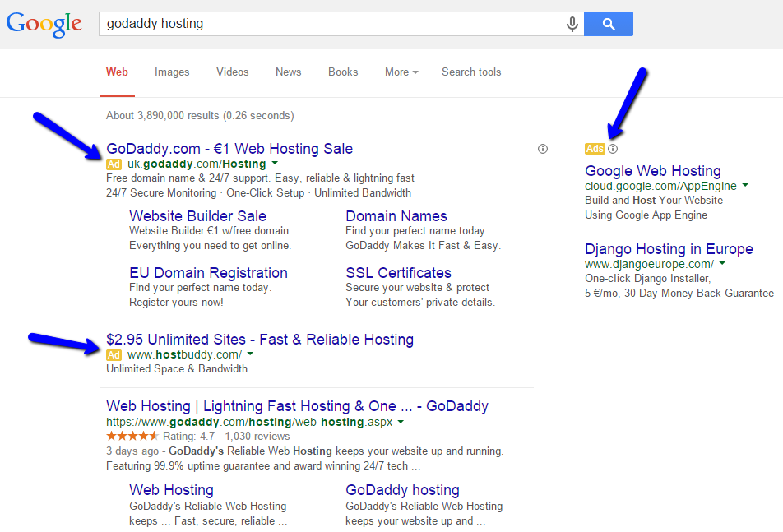The image size is (783, 532).
Task: Click the yellow Ads label in sidebar
Action: tap(595, 149)
